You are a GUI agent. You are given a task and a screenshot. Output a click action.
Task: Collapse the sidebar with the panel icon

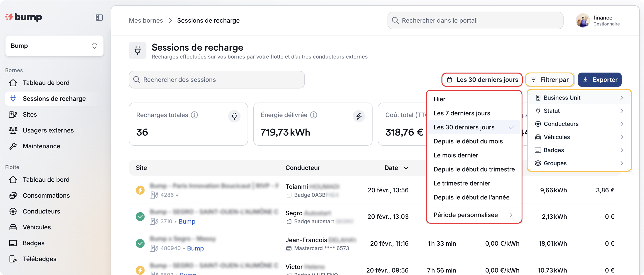tap(99, 18)
